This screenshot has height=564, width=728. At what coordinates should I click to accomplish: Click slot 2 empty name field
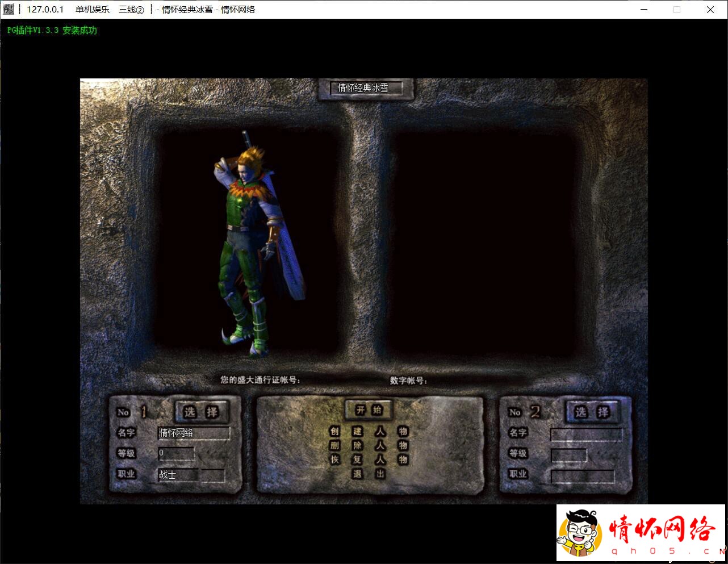[x=586, y=435]
